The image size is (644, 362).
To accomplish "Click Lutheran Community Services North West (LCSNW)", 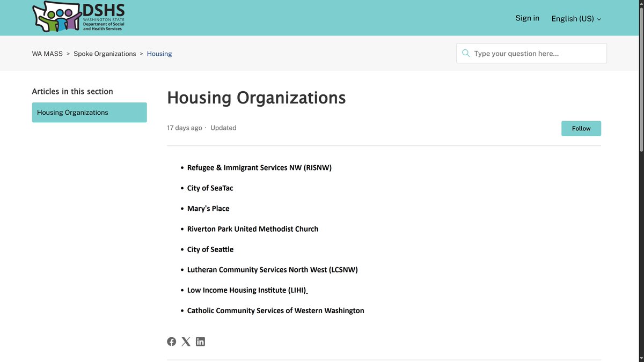I will pos(272,269).
